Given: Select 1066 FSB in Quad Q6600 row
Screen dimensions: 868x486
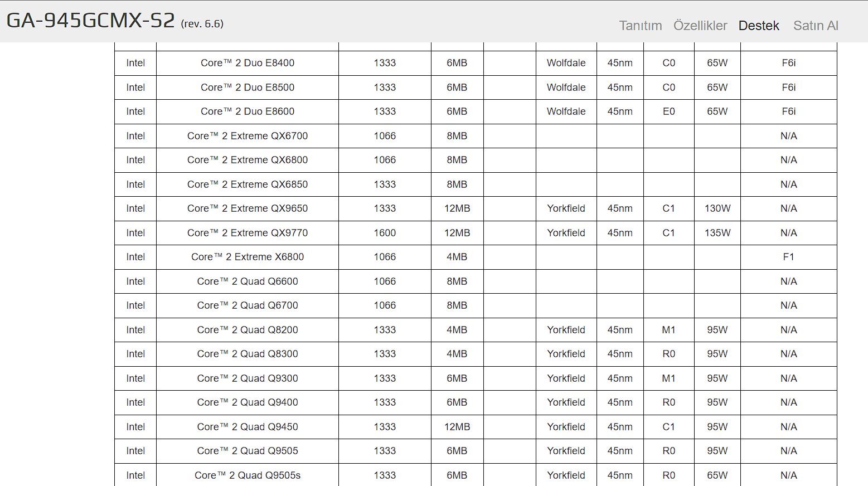Looking at the screenshot, I should tap(385, 281).
